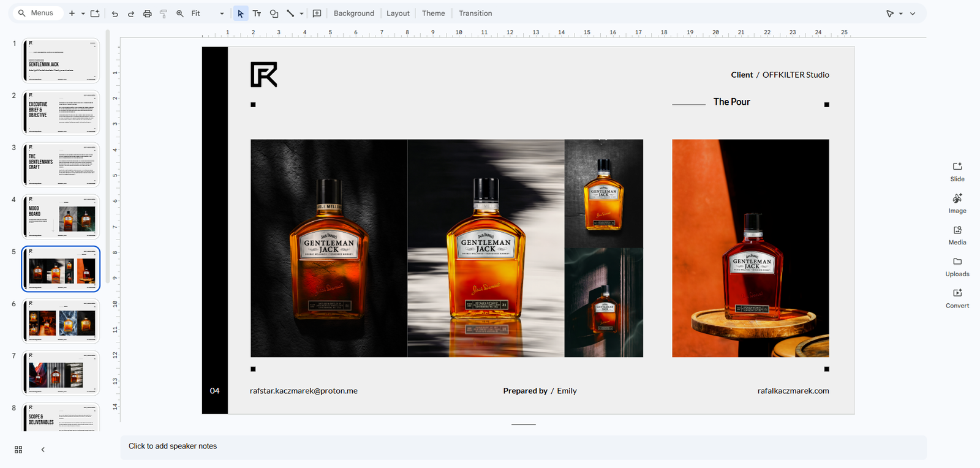Open the new slide layout dropdown arrow
Image resolution: width=980 pixels, height=468 pixels.
(83, 13)
